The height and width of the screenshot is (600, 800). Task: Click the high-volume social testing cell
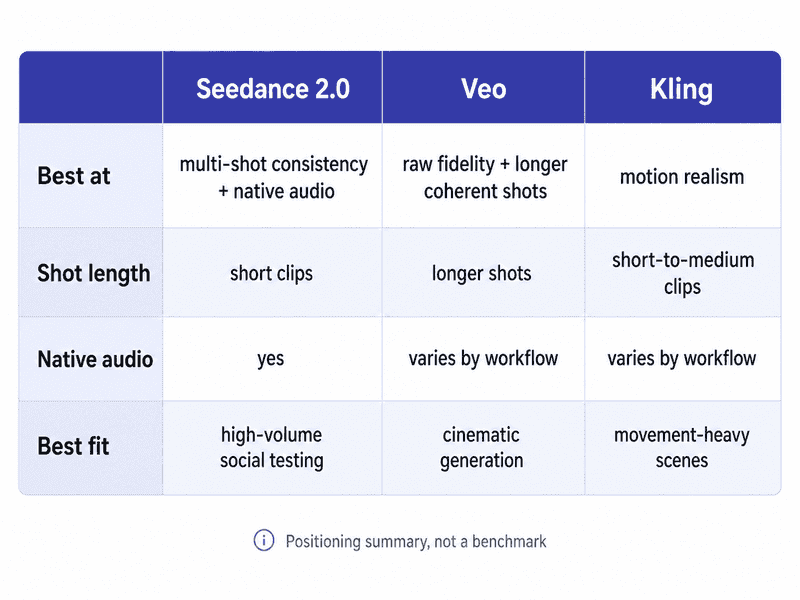[x=271, y=447]
